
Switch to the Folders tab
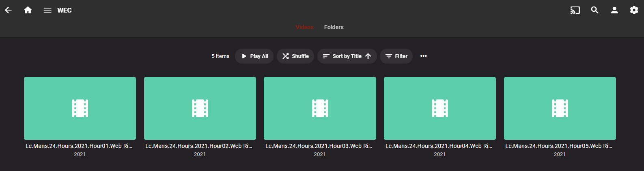pyautogui.click(x=334, y=27)
